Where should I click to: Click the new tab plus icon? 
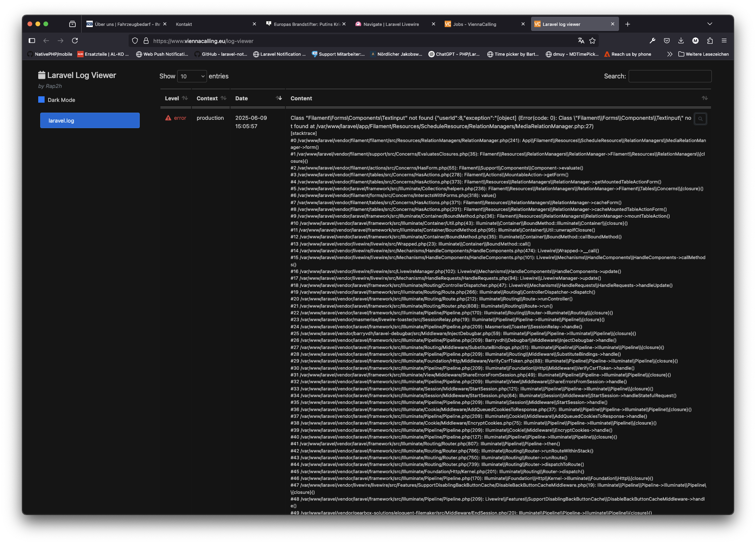point(628,24)
